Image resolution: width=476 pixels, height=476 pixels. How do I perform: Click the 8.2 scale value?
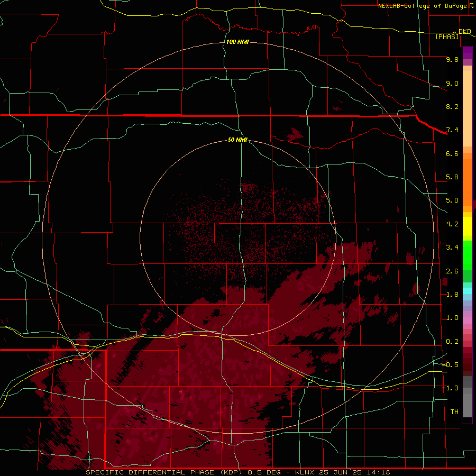point(452,106)
